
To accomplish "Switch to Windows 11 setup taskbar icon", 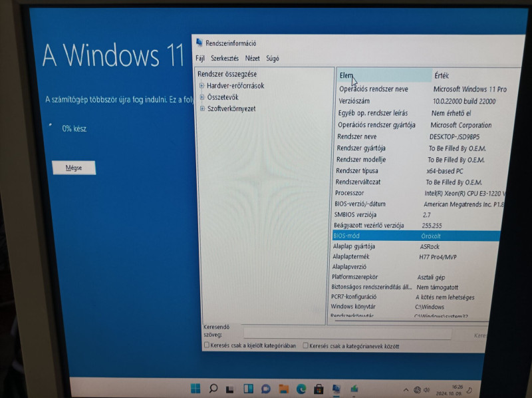I will (354, 389).
